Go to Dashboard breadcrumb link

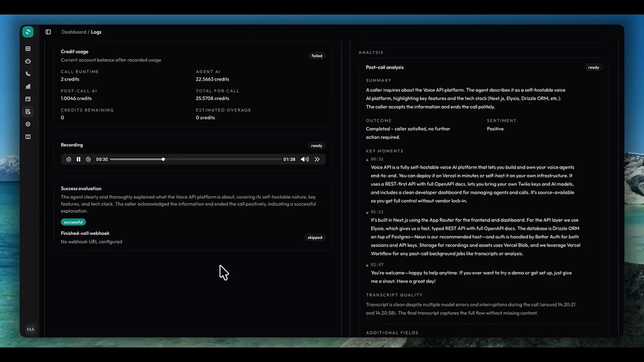[74, 32]
